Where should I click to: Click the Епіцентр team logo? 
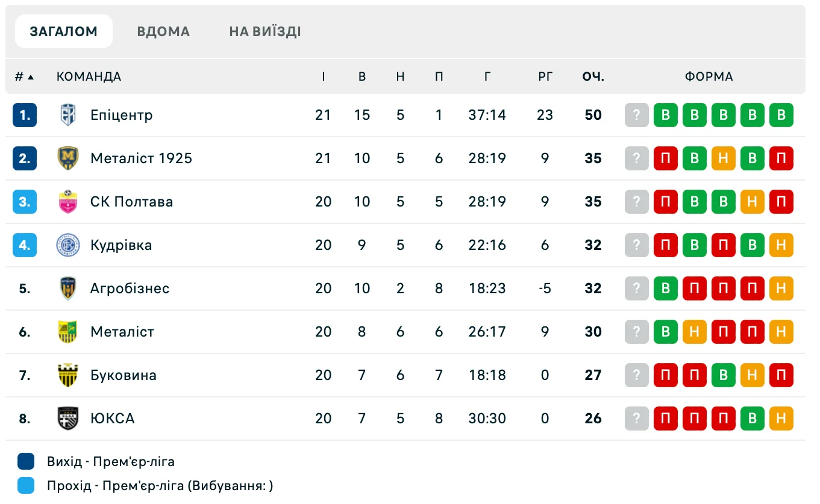pyautogui.click(x=68, y=115)
